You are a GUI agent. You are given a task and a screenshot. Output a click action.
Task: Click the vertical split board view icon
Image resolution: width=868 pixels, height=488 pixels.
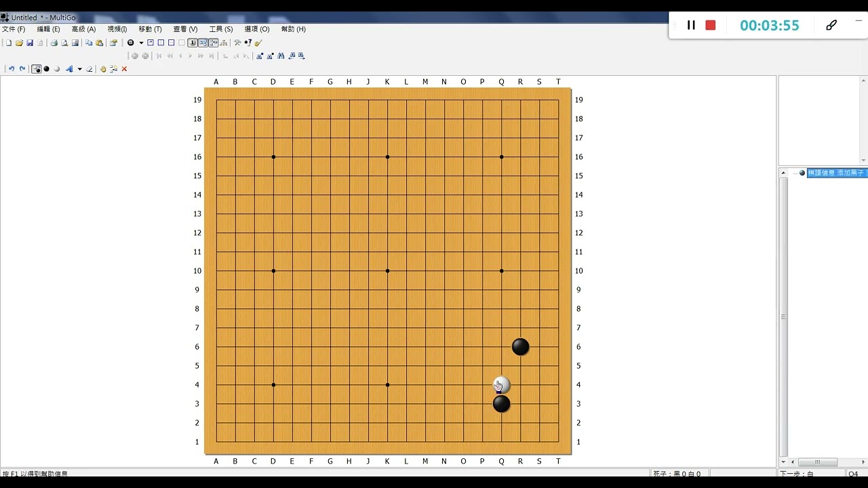(161, 43)
